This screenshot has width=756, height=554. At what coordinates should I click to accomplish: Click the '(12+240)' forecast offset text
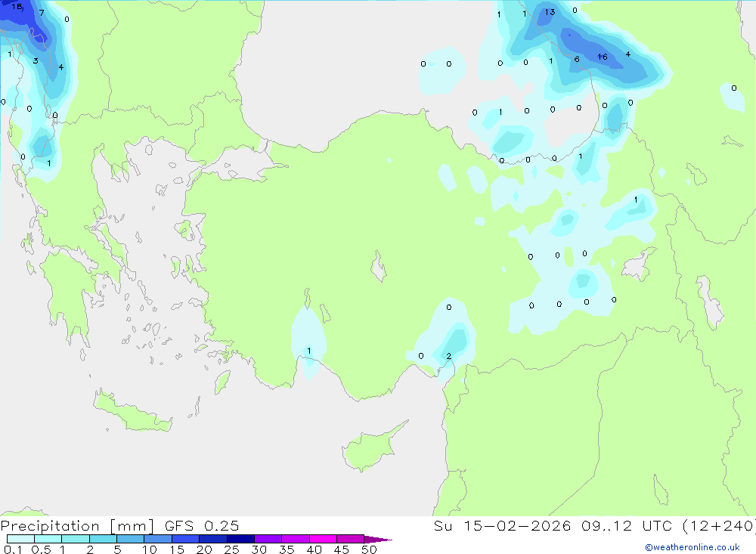[718, 526]
